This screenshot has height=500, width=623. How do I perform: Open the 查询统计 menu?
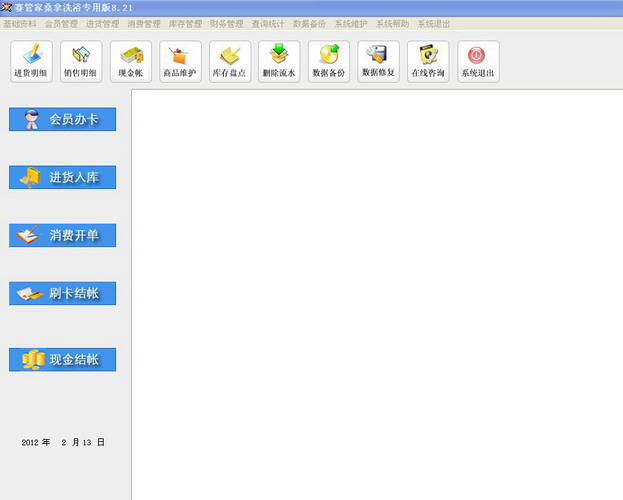point(268,24)
